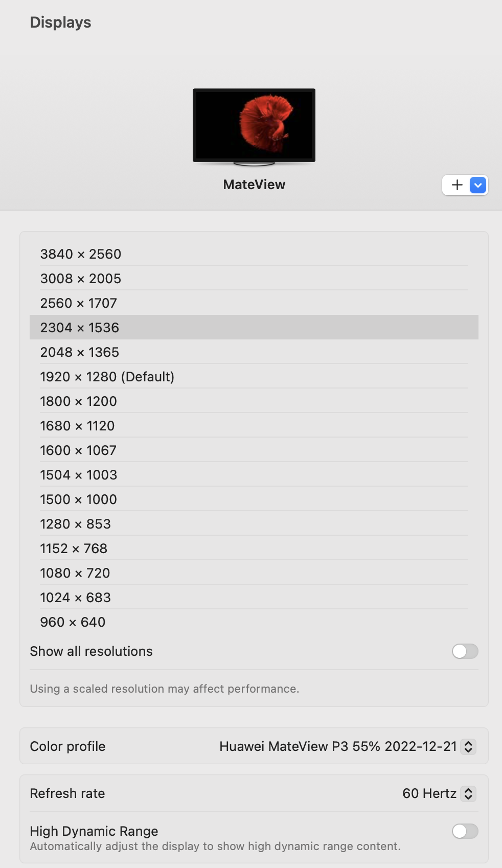This screenshot has width=502, height=868.
Task: Select the 1680 × 1120 resolution
Action: coord(254,425)
